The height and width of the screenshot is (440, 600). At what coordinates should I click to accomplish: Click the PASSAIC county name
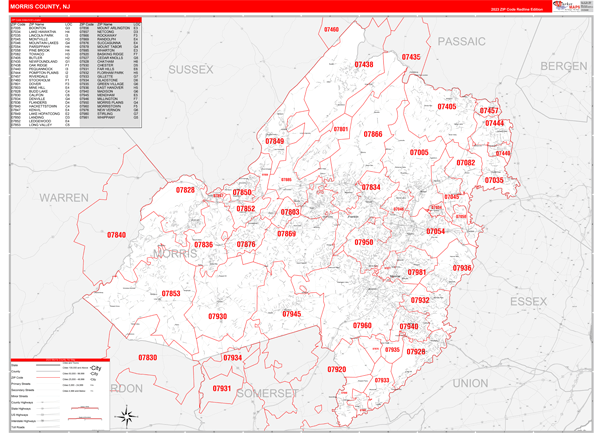click(x=461, y=41)
